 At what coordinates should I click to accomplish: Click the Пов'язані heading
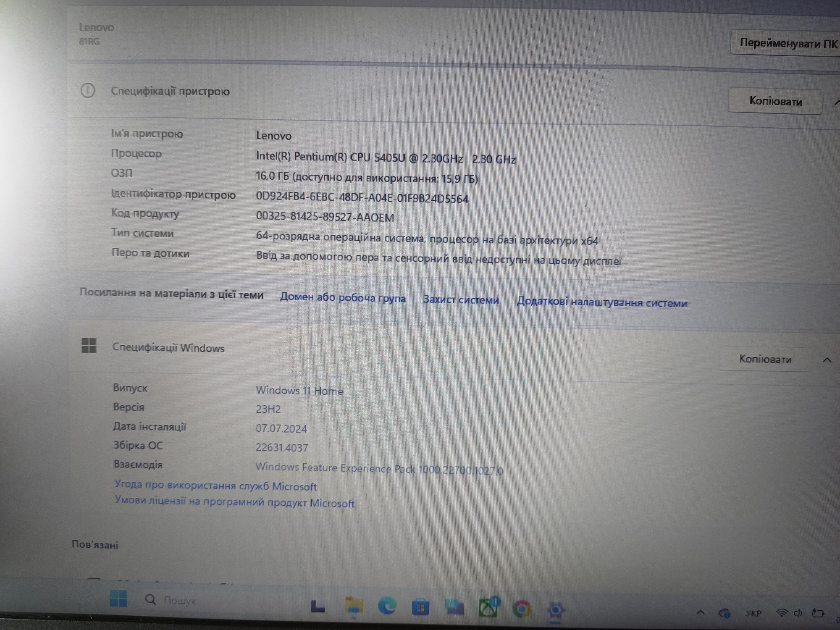coord(94,545)
